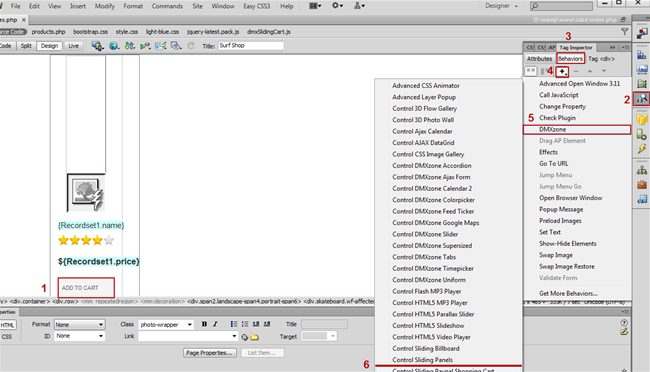Toggle the Design view button
The width and height of the screenshot is (650, 372).
(x=49, y=46)
